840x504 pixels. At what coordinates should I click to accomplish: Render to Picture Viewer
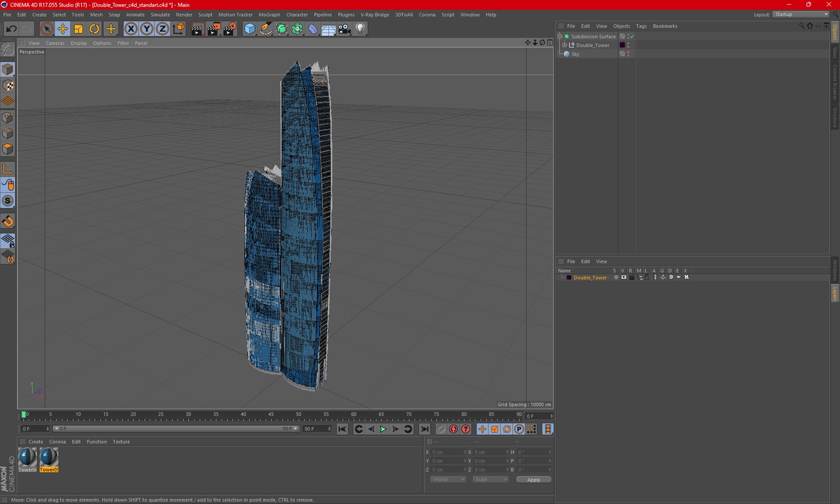pyautogui.click(x=213, y=29)
